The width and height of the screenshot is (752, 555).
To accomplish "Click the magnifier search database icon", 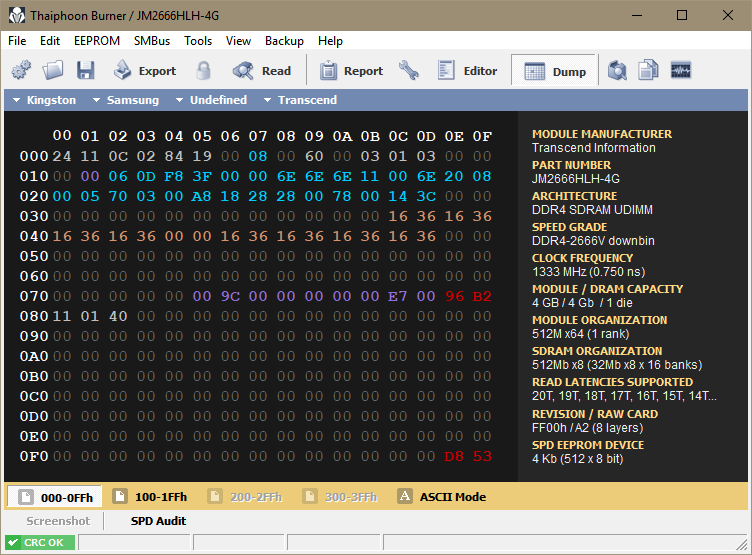I will (617, 71).
